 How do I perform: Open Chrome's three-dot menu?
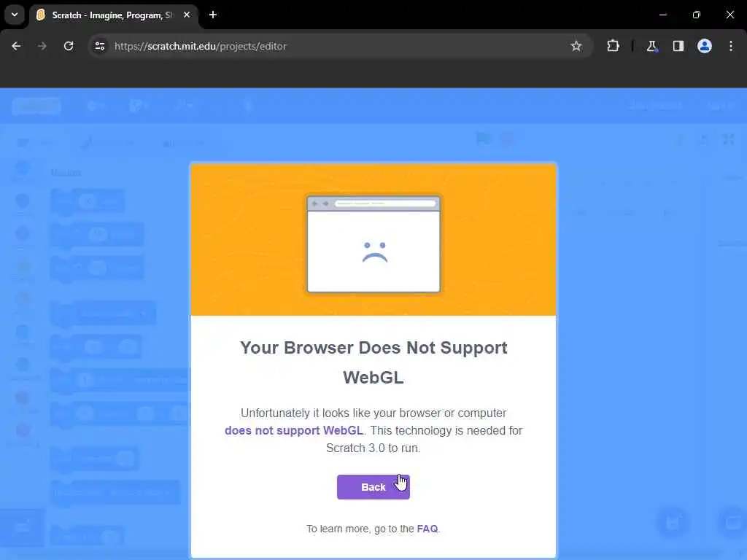pyautogui.click(x=731, y=46)
